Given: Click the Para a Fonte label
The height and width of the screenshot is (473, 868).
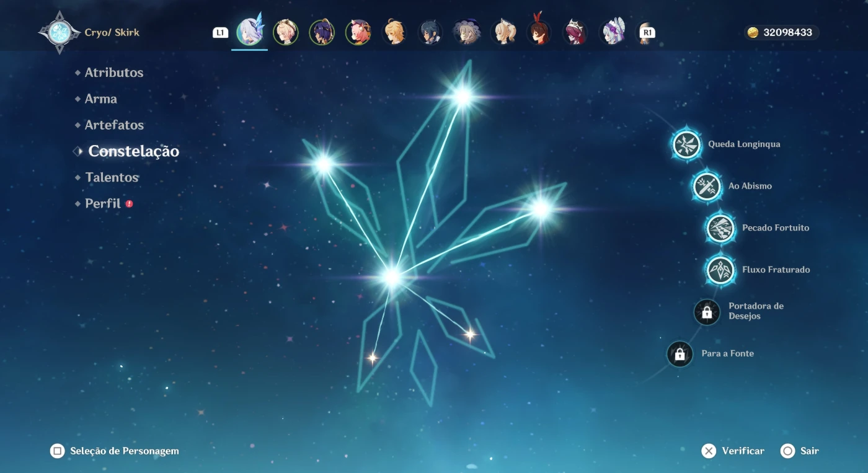Looking at the screenshot, I should pyautogui.click(x=728, y=354).
